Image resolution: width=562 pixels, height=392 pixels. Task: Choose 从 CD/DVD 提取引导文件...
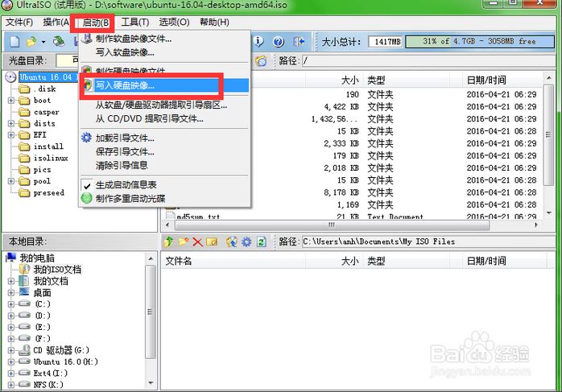[x=165, y=118]
